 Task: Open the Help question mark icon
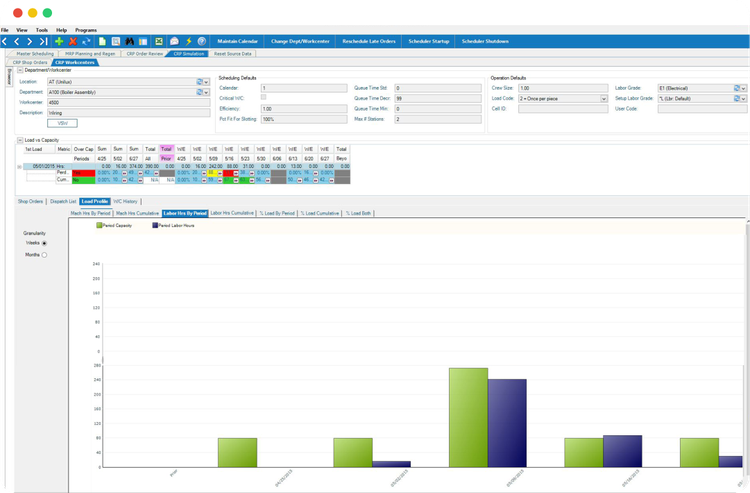click(x=203, y=41)
